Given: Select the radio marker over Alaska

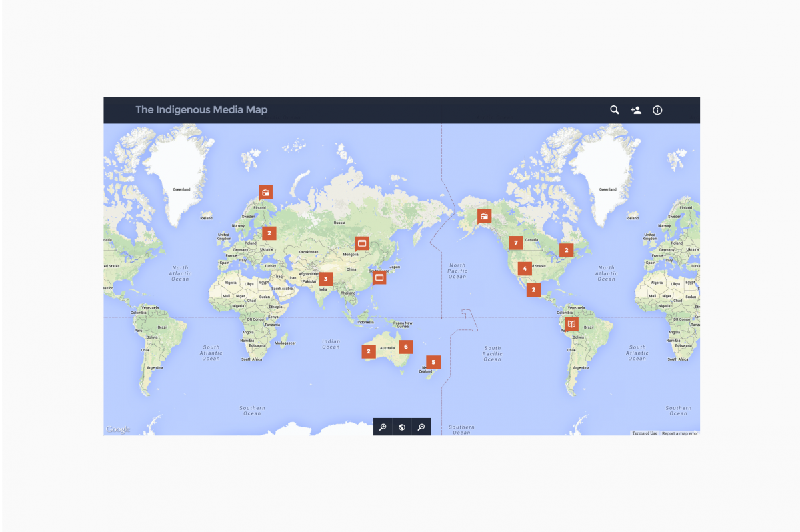Looking at the screenshot, I should [x=484, y=215].
